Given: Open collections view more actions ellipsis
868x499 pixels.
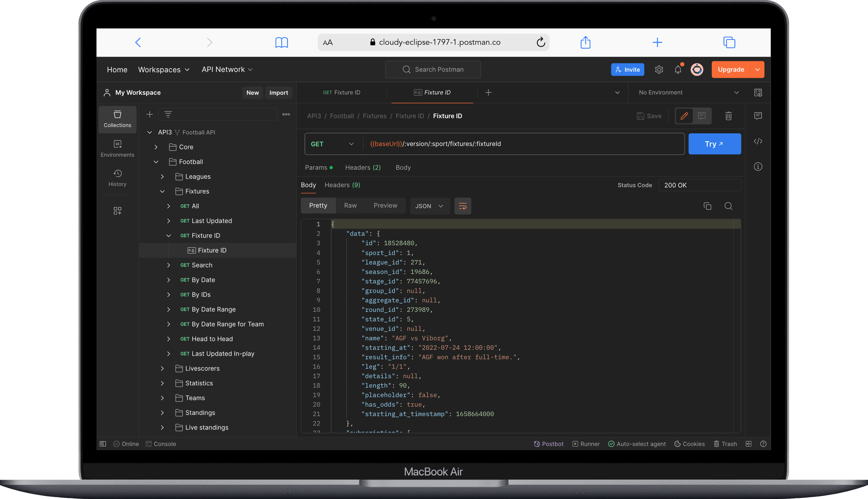Looking at the screenshot, I should (x=286, y=115).
